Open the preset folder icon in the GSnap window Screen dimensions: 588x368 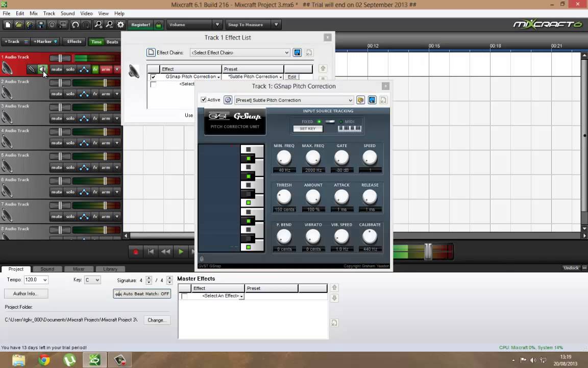point(360,100)
